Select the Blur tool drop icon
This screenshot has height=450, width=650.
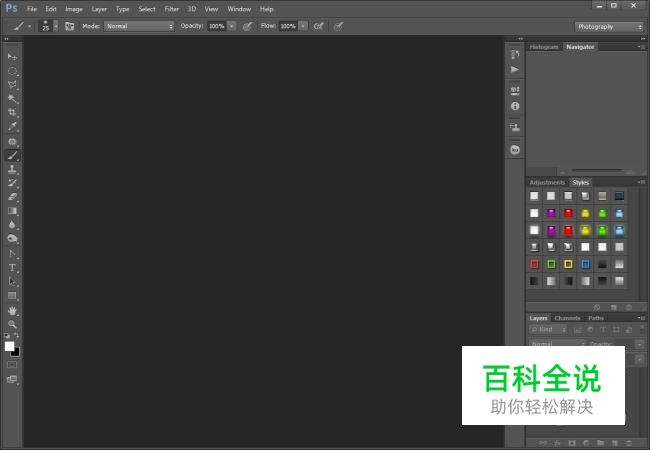pyautogui.click(x=12, y=225)
